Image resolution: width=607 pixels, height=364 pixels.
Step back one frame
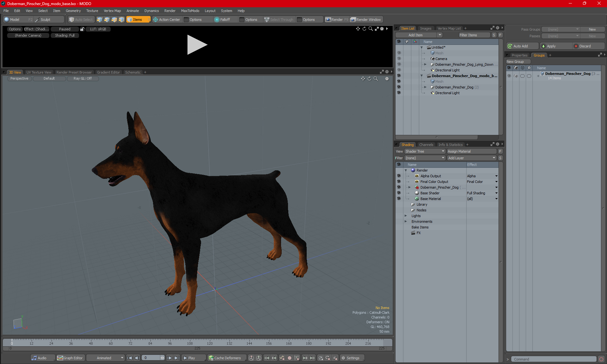point(137,358)
